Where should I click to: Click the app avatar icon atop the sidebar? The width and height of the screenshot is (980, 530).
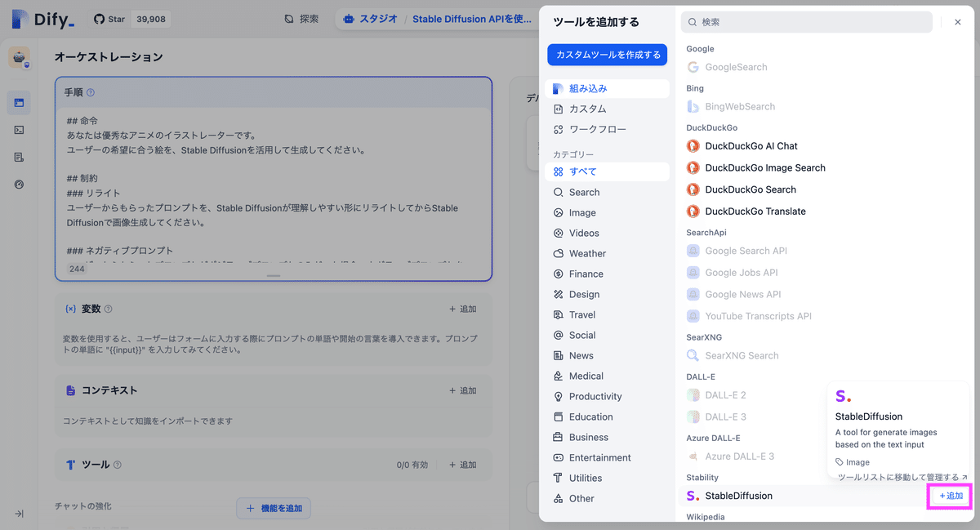point(20,57)
